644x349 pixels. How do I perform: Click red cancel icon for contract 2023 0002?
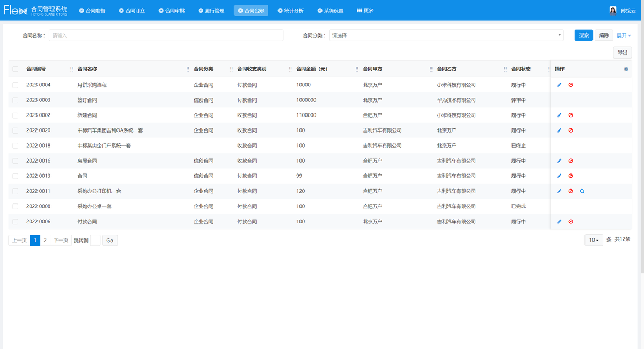coord(570,115)
